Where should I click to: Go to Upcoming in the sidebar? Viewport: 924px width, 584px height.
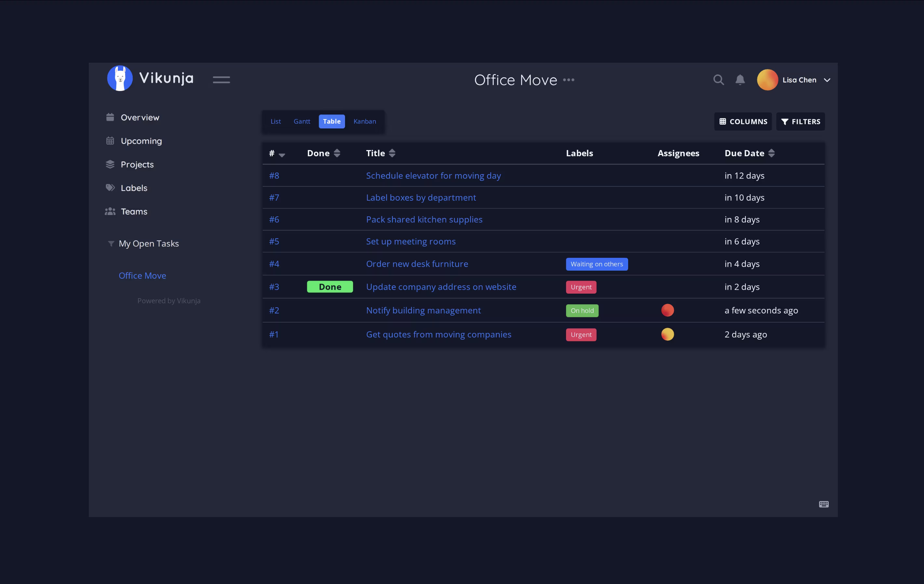click(x=141, y=141)
